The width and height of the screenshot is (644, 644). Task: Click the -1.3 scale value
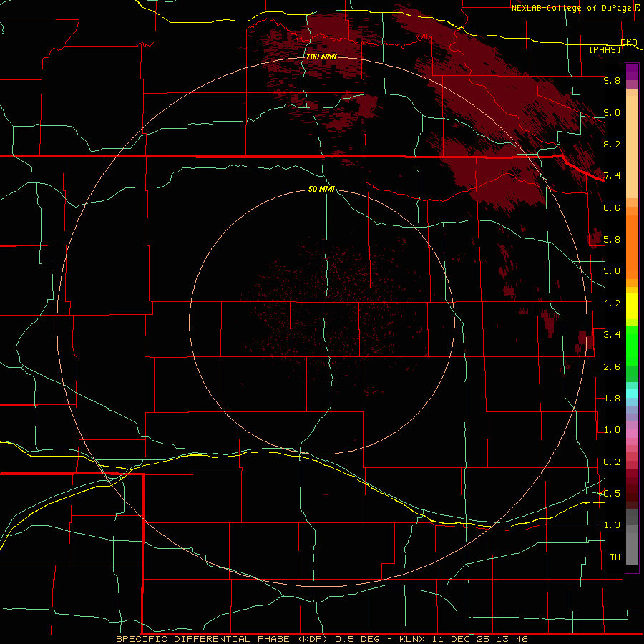pyautogui.click(x=609, y=525)
